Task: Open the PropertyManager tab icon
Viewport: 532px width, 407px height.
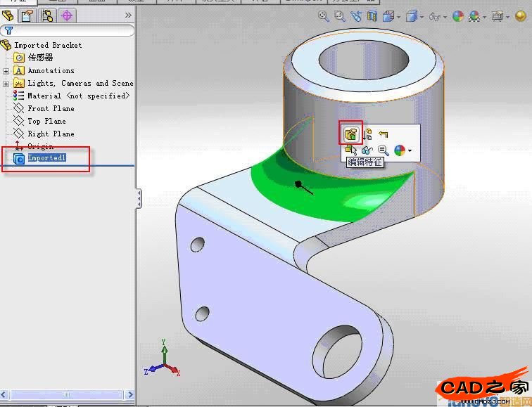Action: click(27, 15)
